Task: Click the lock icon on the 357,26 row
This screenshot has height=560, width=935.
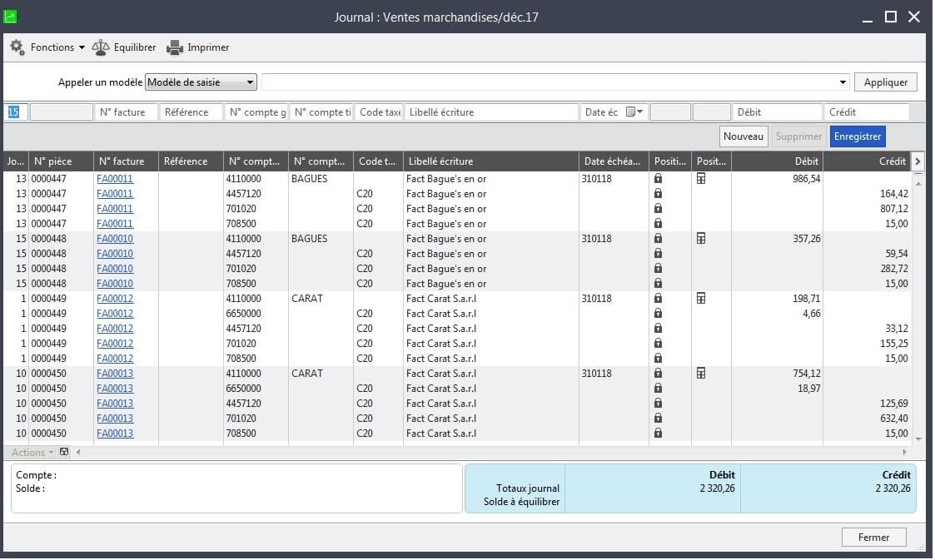Action: 658,238
